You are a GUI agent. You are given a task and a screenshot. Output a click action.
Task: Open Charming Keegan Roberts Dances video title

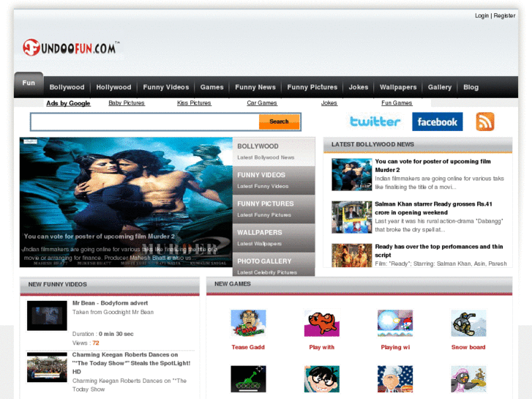pos(131,363)
